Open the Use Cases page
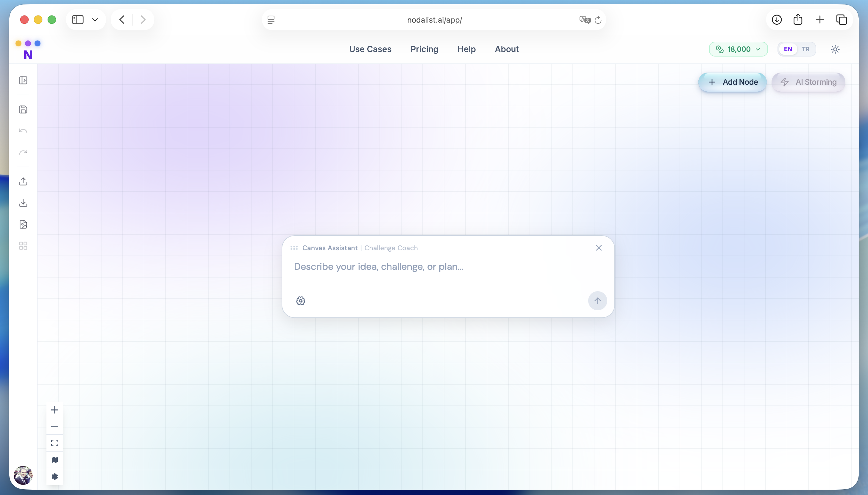 [x=370, y=49]
